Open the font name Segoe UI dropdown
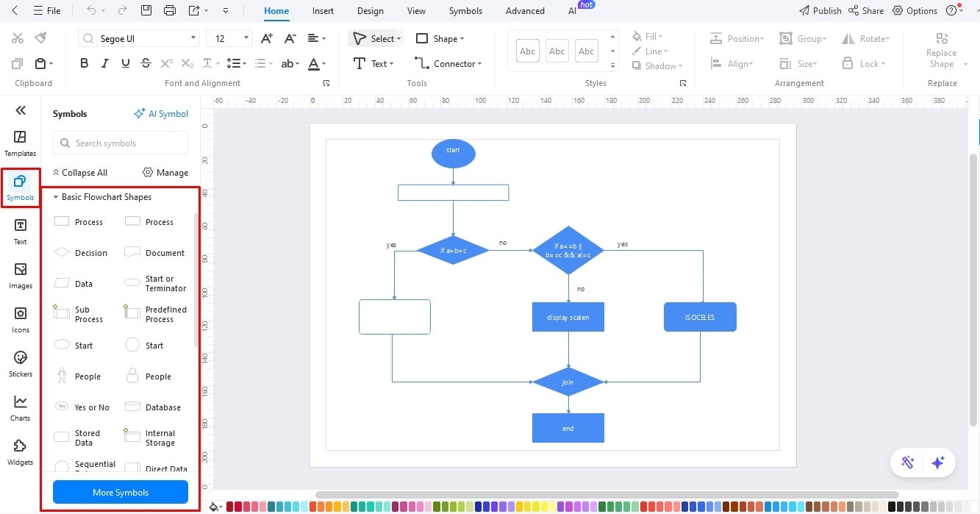Viewport: 980px width, 514px height. pyautogui.click(x=193, y=38)
